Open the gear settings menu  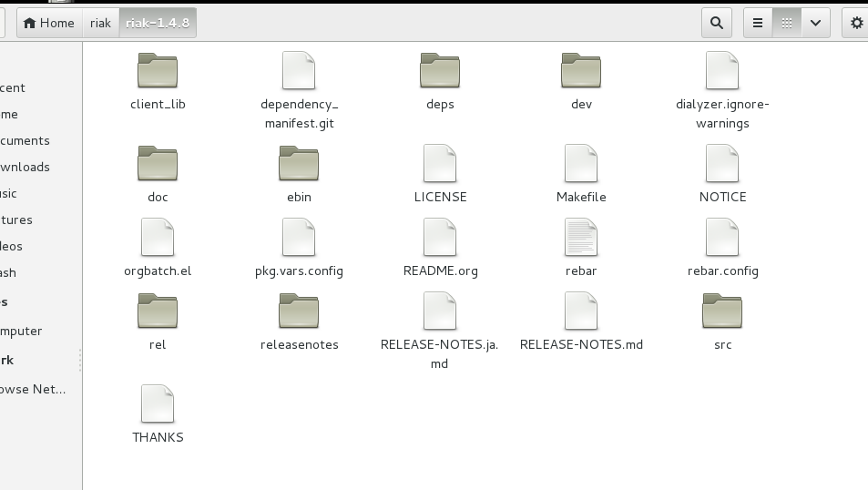(x=856, y=23)
